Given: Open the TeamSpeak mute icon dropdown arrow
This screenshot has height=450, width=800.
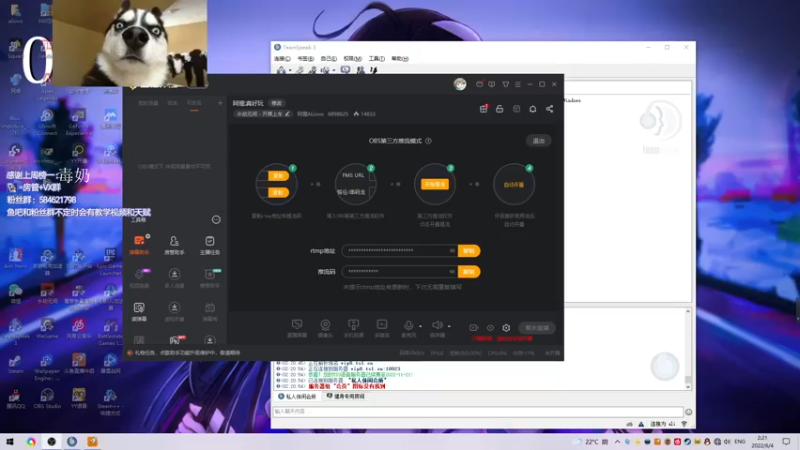Looking at the screenshot, I should tap(334, 70).
